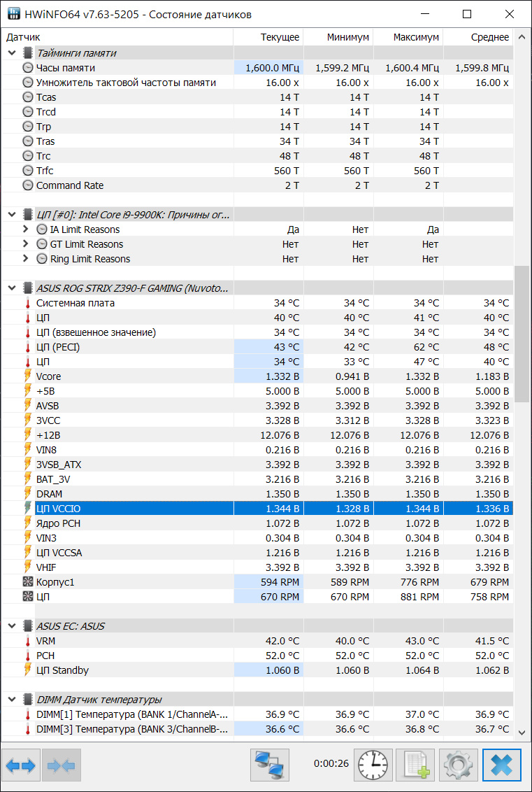Open the remote network monitoring icon
Screen dimensions: 532x792
[270, 765]
